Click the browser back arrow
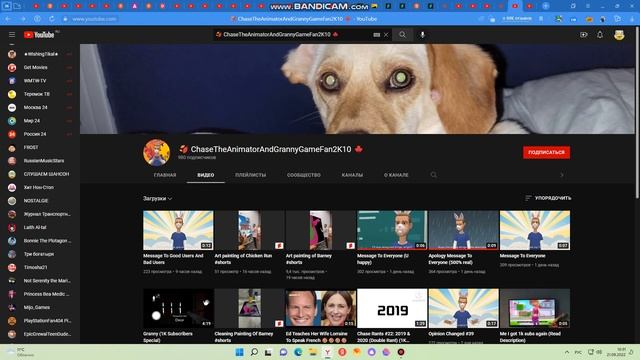 (x=8, y=19)
